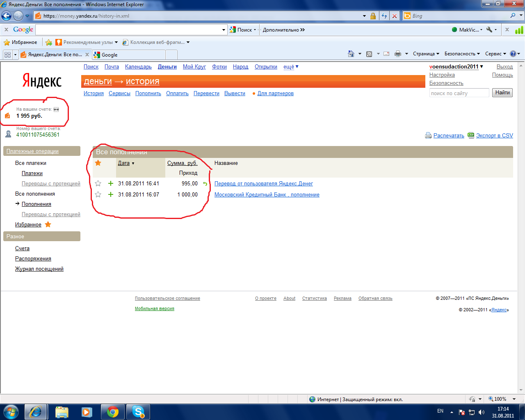Open the Google toolbar wrench settings
The width and height of the screenshot is (525, 420).
pos(489,30)
